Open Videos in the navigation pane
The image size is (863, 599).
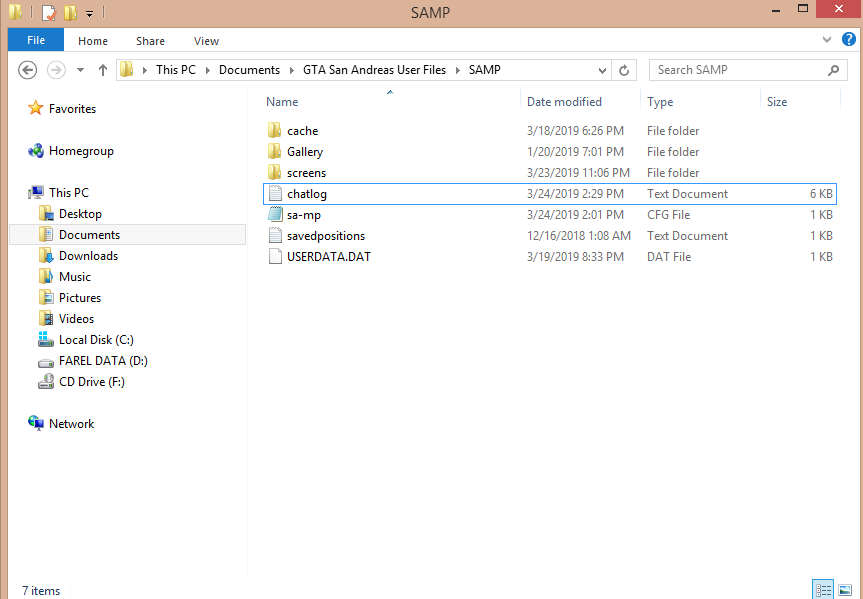[x=76, y=318]
